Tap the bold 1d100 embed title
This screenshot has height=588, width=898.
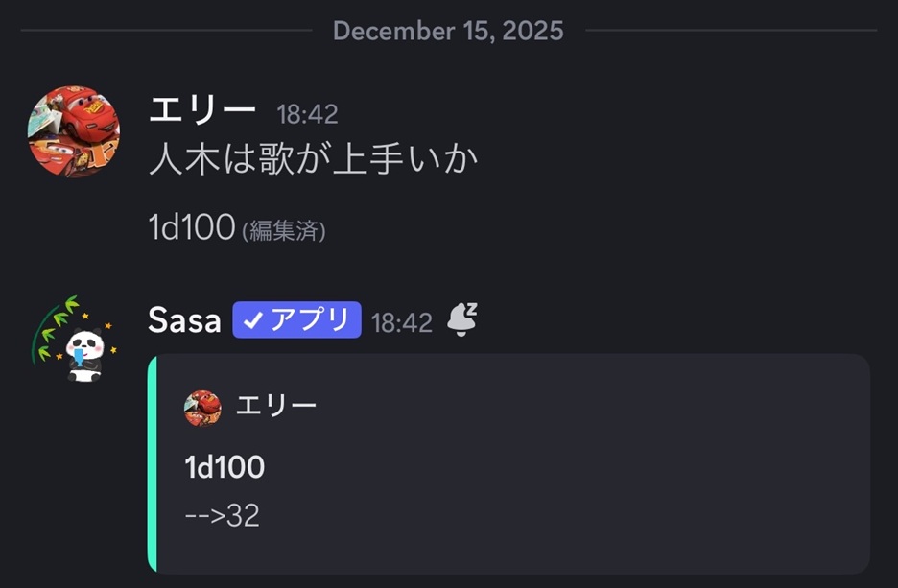point(224,467)
